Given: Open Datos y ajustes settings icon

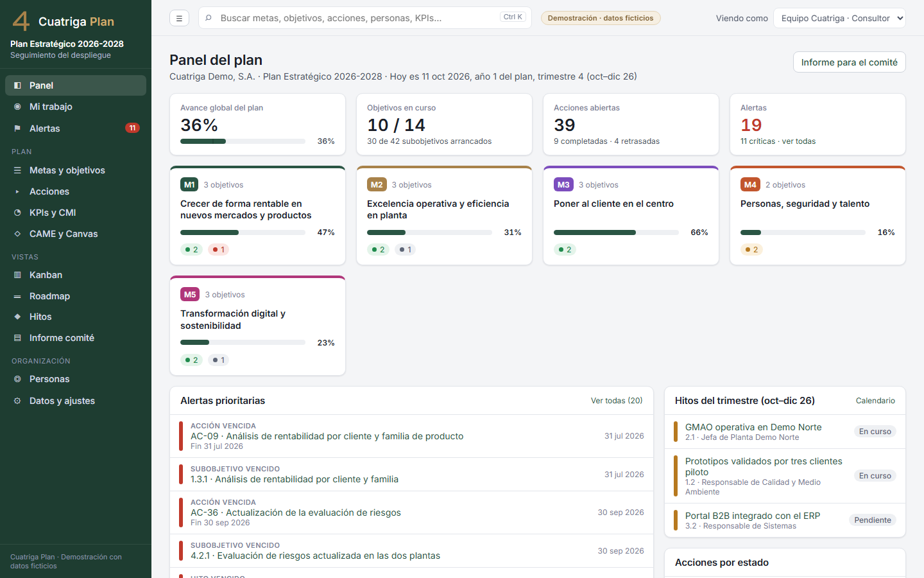Looking at the screenshot, I should (x=17, y=401).
